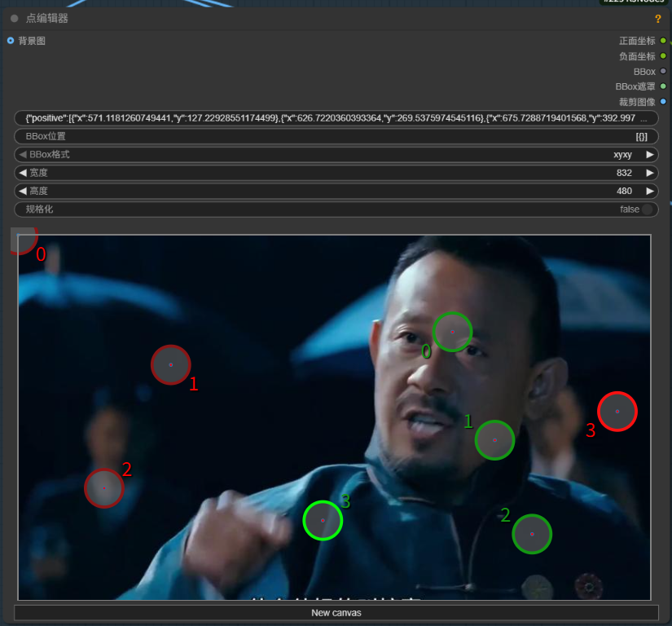Click the 裁剪图像 output connector
The image size is (672, 626).
point(663,102)
